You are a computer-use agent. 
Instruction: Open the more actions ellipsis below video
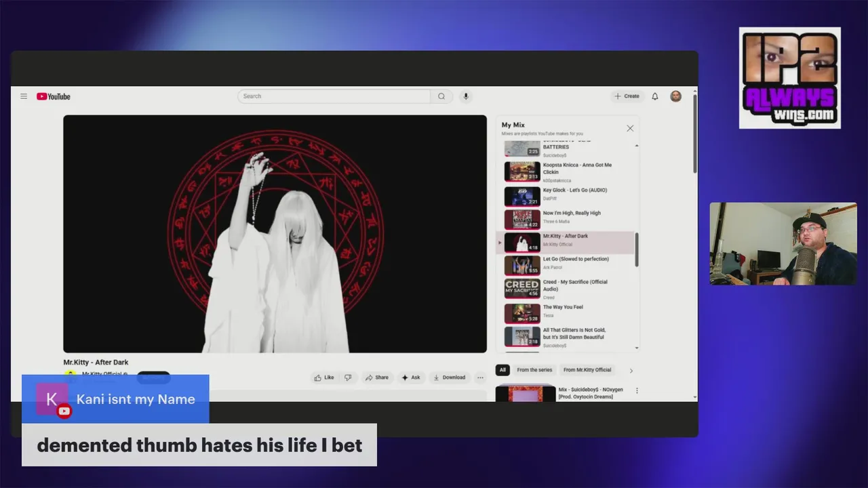[x=480, y=378]
